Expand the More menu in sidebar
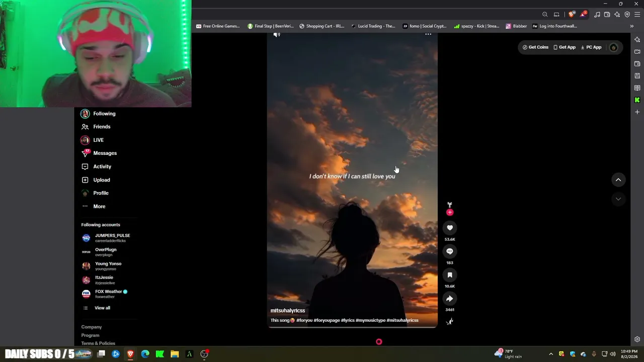644x362 pixels. click(x=94, y=207)
